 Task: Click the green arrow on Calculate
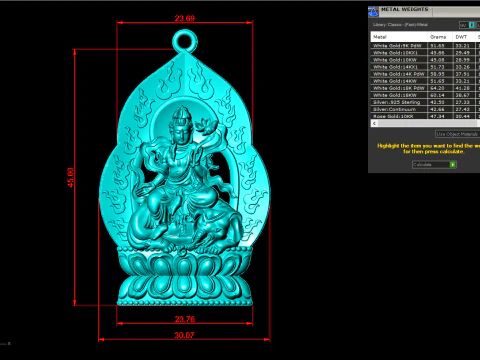coord(453,164)
